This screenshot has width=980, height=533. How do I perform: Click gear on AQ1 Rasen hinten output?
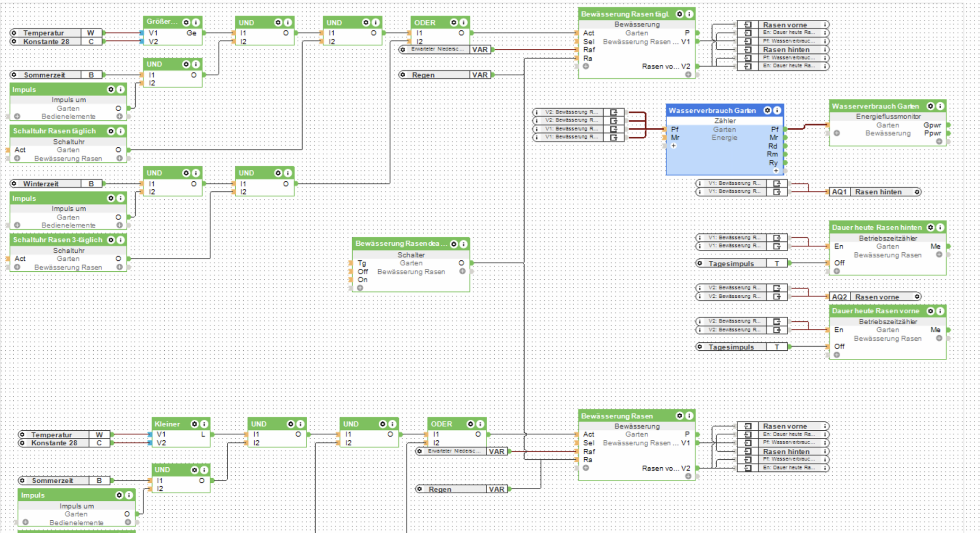click(917, 192)
